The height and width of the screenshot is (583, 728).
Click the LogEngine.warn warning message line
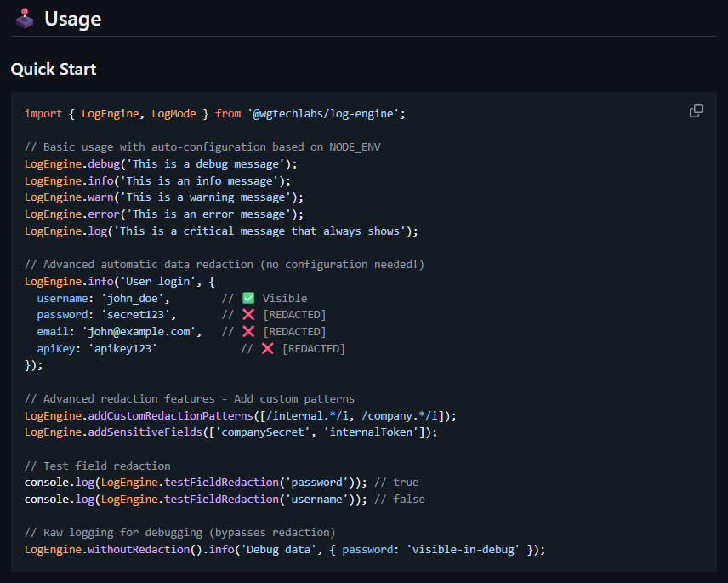(164, 197)
